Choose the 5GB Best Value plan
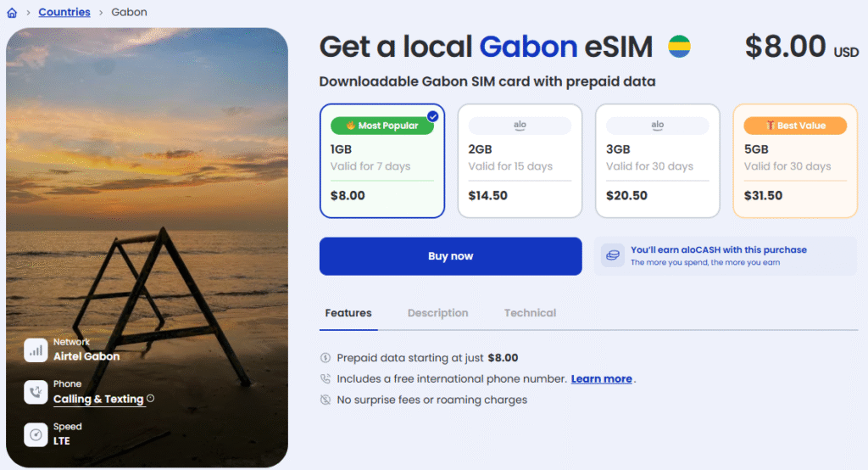Viewport: 868px width, 470px height. (x=795, y=161)
